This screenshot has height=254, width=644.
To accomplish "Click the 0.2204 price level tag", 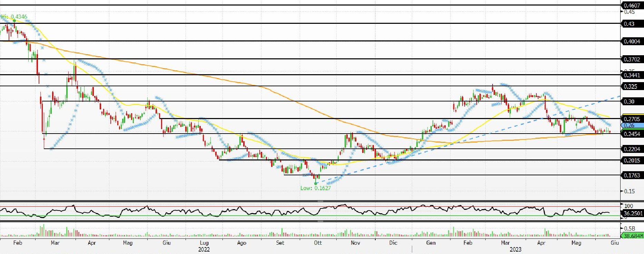I will click(632, 149).
